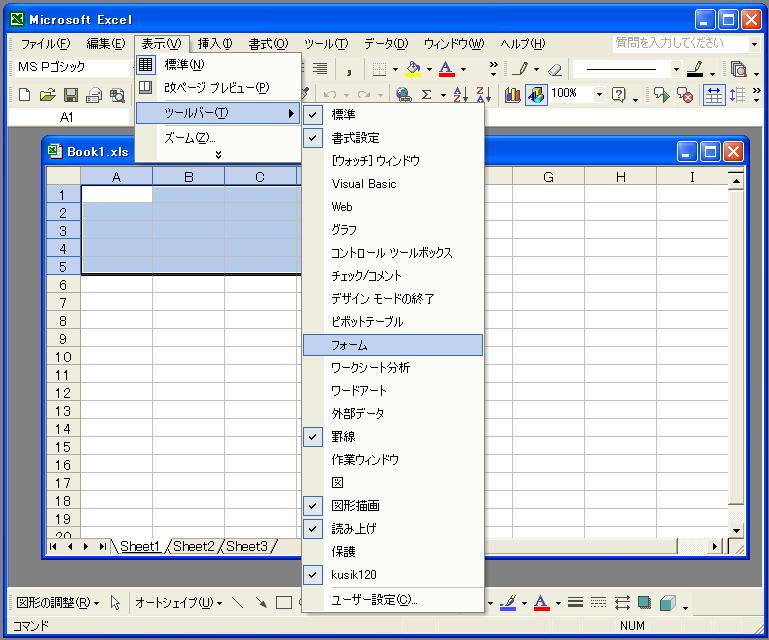Open the zoom 100% dropdown
769x640 pixels.
tap(599, 94)
